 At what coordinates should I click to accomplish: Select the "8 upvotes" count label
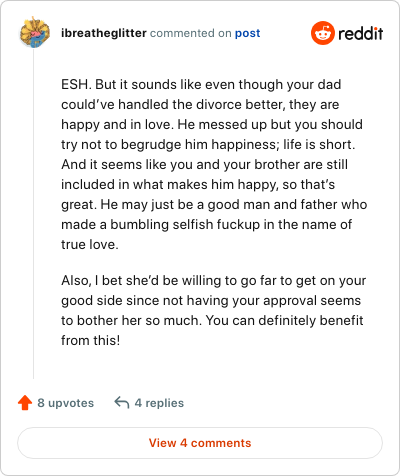coord(65,403)
